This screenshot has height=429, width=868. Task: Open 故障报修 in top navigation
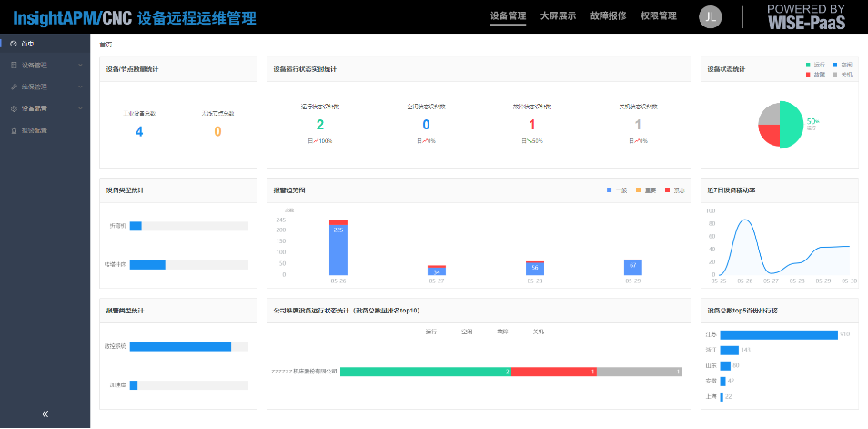609,15
